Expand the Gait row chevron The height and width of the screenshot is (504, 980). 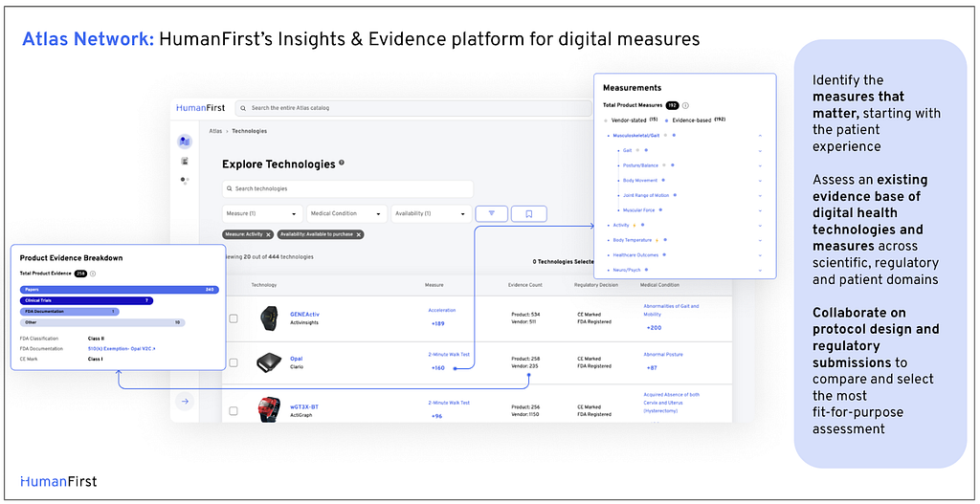[760, 150]
